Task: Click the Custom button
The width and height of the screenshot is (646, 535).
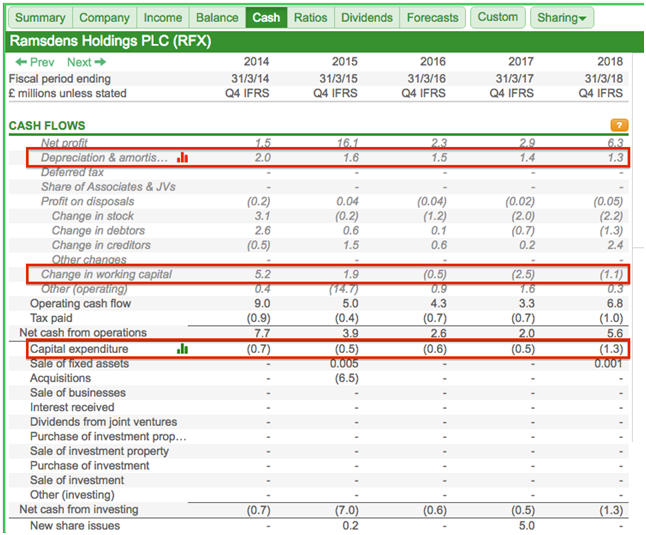Action: (498, 17)
